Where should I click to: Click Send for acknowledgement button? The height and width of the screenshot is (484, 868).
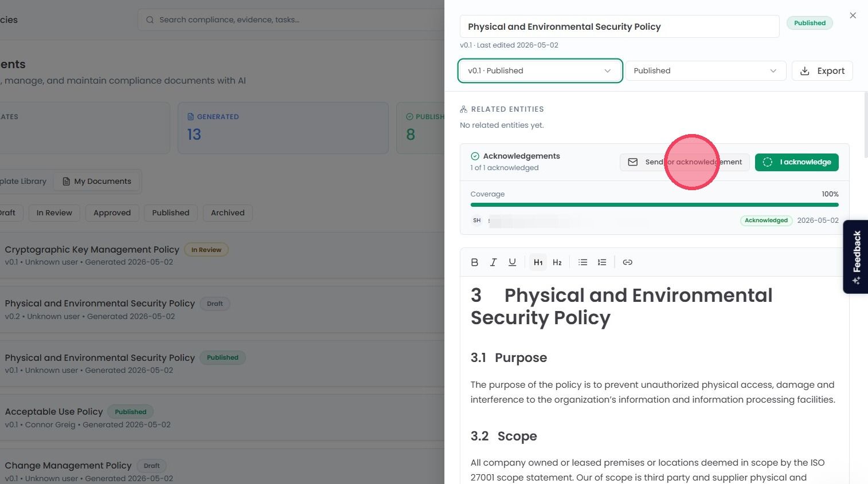click(685, 162)
